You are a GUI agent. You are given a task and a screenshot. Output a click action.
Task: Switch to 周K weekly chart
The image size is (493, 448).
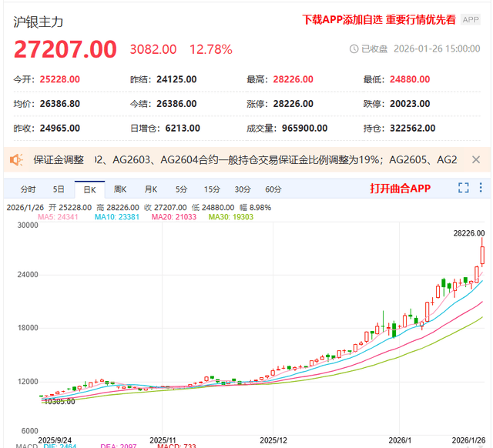pos(120,189)
